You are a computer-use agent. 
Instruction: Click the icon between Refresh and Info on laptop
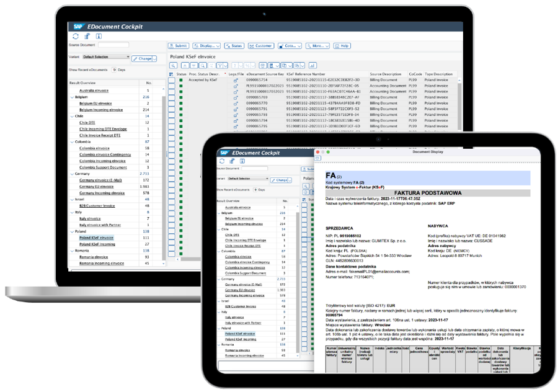coord(87,36)
